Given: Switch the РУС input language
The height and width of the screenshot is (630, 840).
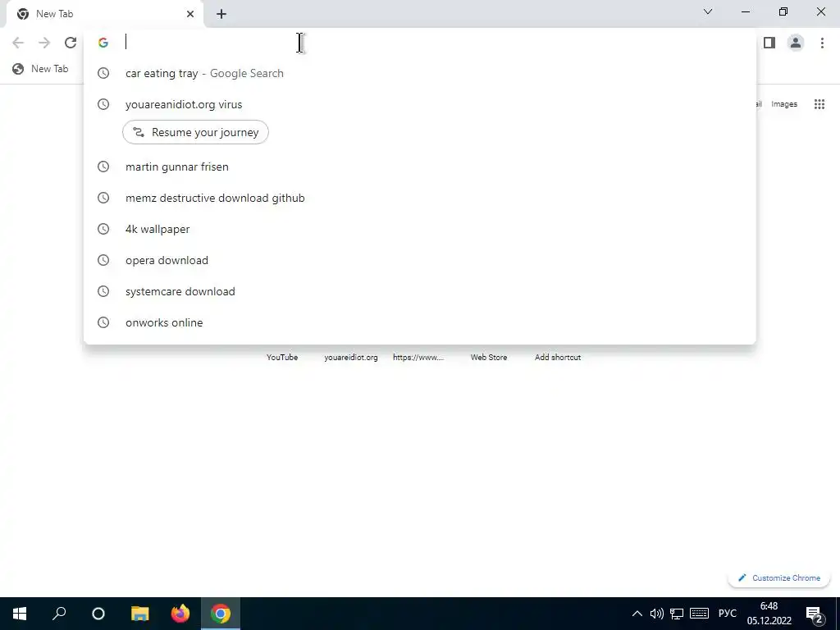Looking at the screenshot, I should tap(727, 614).
